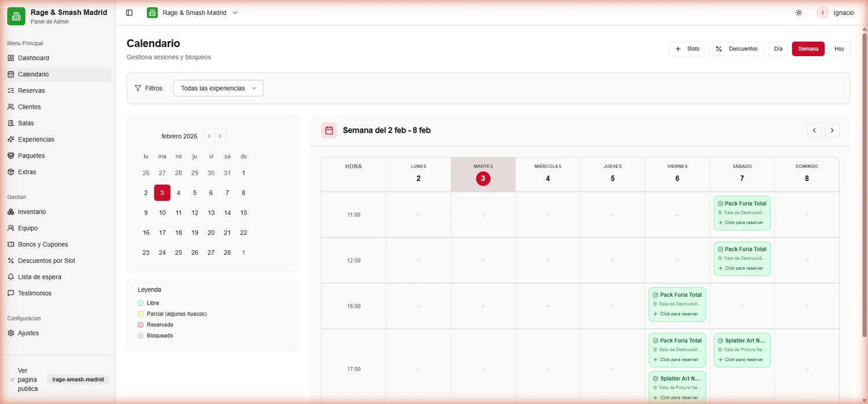868x404 pixels.
Task: Select 3 in mini calendar
Action: click(162, 193)
